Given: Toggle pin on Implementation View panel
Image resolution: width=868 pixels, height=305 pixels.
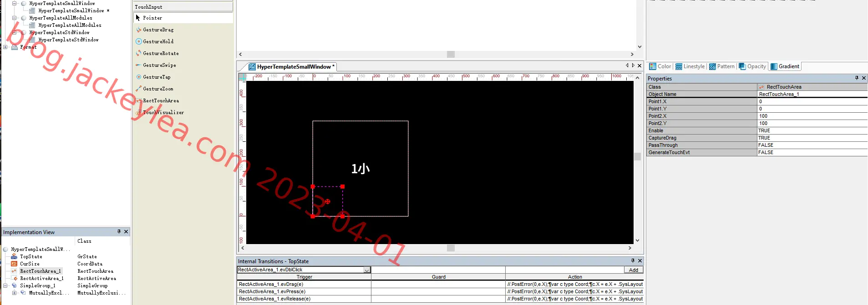Looking at the screenshot, I should (119, 232).
